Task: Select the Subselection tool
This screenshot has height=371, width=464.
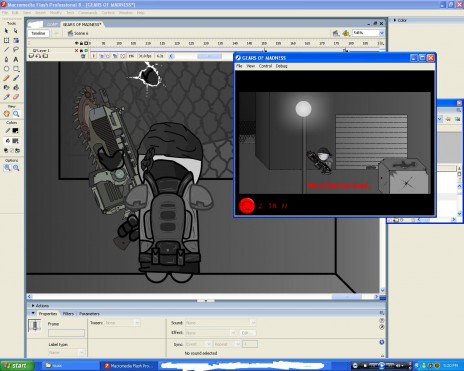Action: point(16,31)
